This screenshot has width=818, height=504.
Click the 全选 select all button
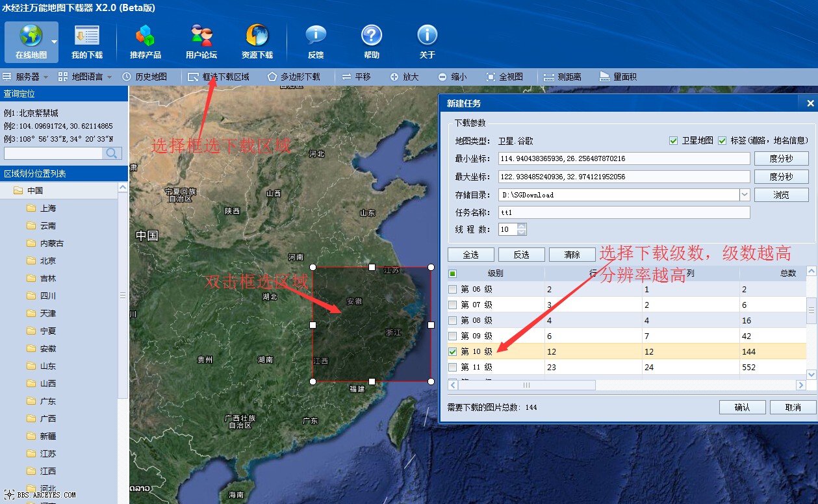[471, 255]
